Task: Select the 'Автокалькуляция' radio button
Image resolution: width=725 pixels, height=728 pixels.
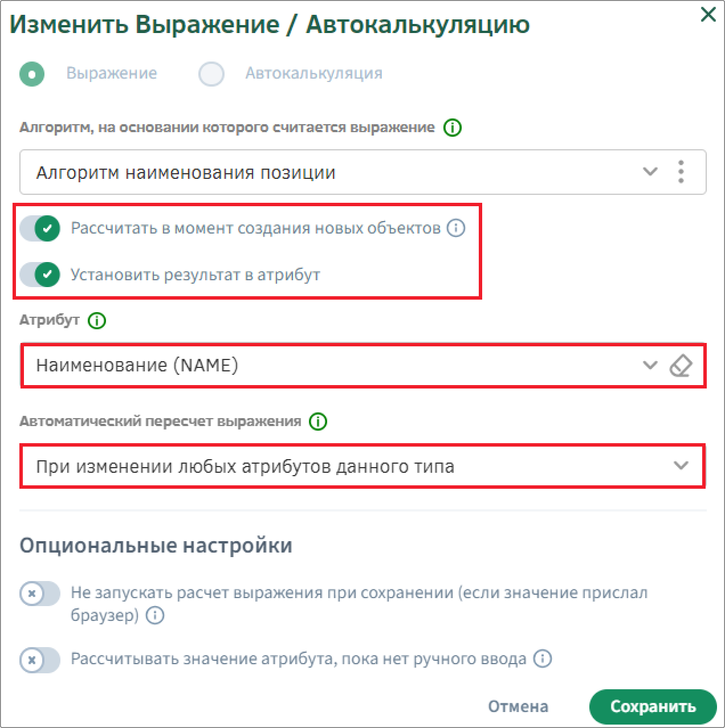Action: (211, 74)
